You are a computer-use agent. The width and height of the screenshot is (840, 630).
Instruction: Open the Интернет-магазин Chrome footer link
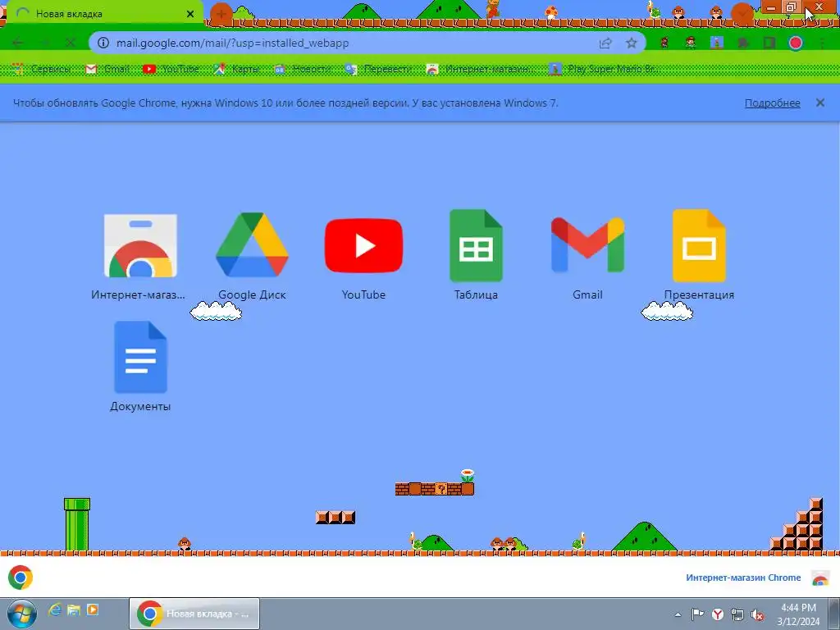tap(743, 577)
